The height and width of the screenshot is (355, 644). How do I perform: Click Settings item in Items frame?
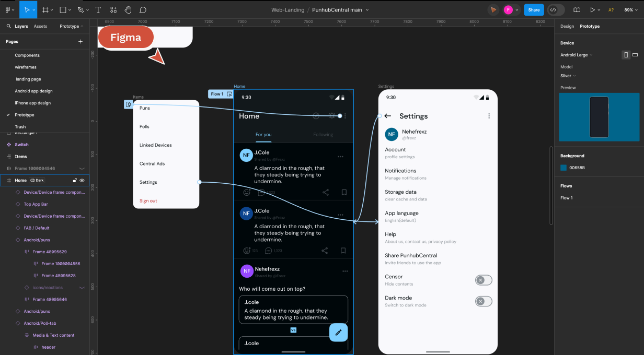coord(148,182)
